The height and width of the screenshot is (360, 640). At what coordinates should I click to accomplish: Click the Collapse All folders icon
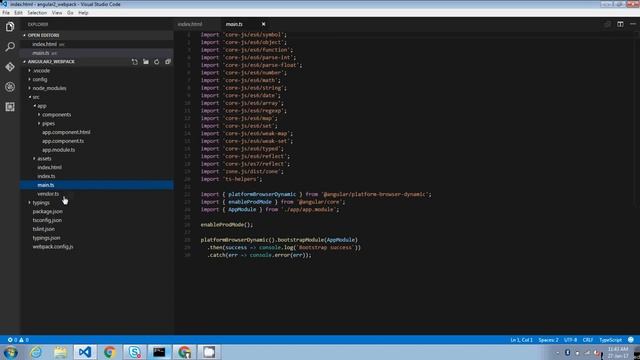168,62
